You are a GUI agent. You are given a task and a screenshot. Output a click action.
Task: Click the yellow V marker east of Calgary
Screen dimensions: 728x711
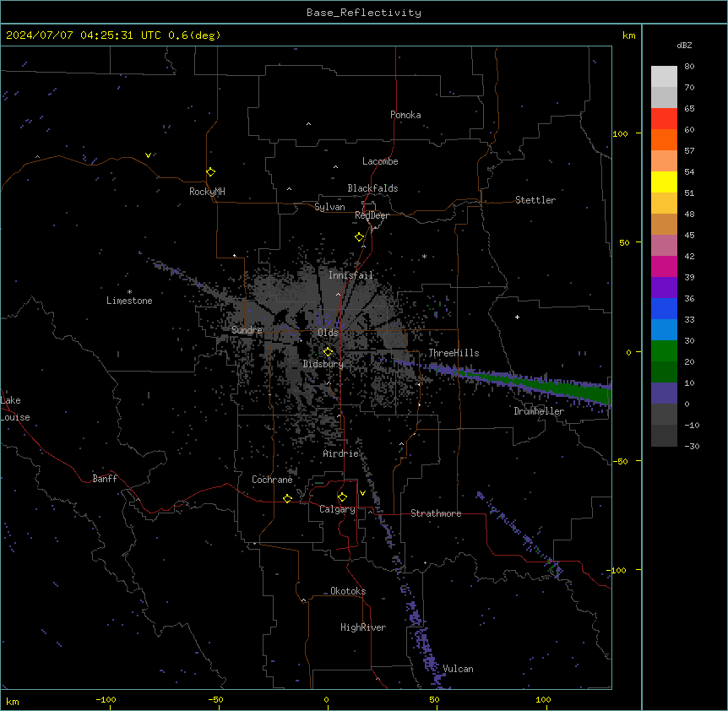[x=362, y=493]
